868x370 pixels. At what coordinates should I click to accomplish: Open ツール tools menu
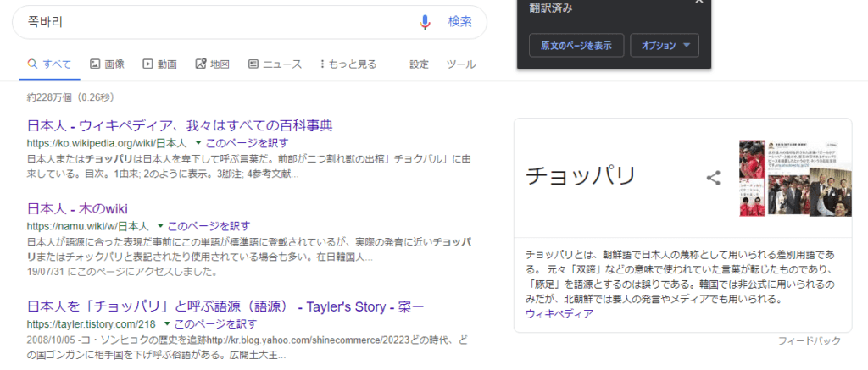461,64
